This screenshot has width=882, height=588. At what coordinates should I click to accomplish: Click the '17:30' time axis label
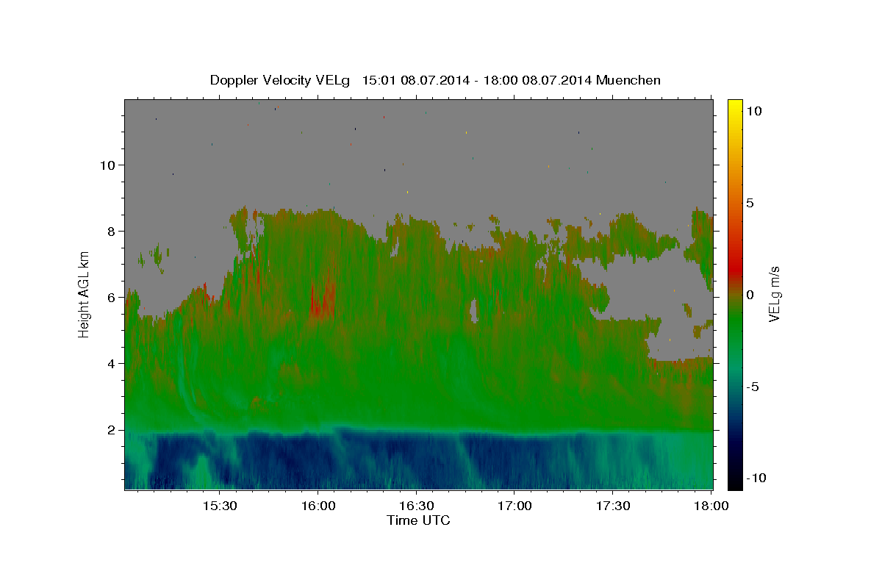(613, 506)
